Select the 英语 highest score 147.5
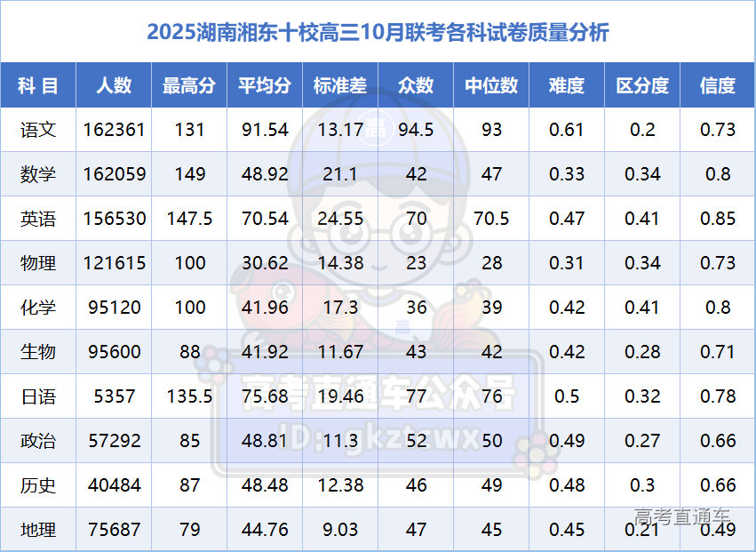Screen dimensions: 756x552 [x=189, y=219]
